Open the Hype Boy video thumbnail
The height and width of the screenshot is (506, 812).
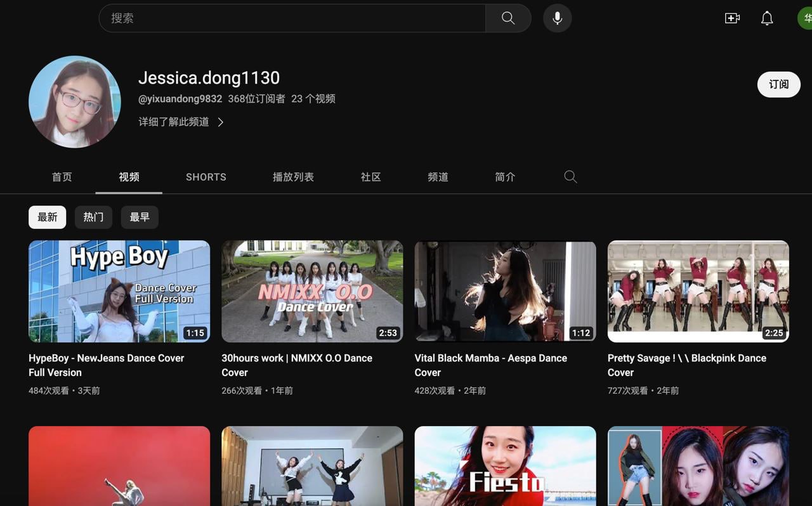(119, 291)
